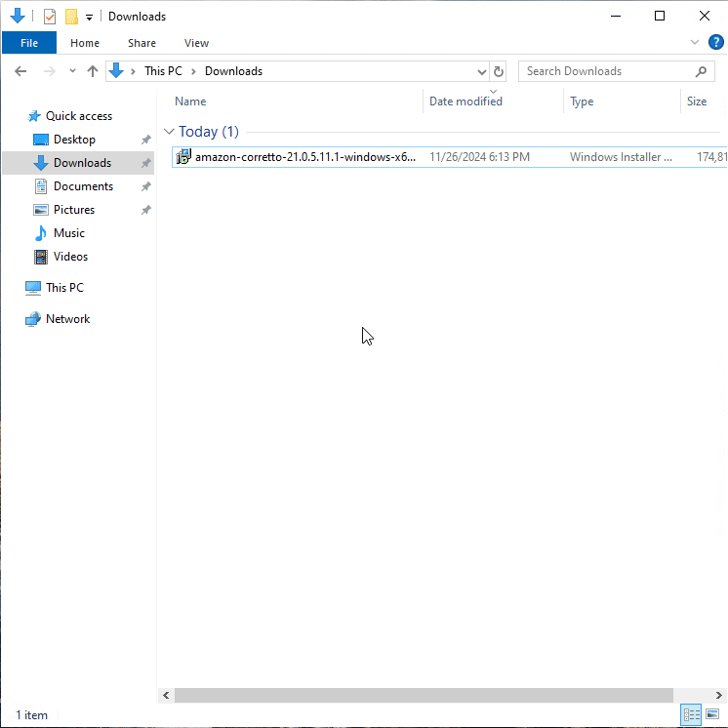Collapse the Today file group
Viewport: 728px width, 728px height.
click(x=170, y=132)
